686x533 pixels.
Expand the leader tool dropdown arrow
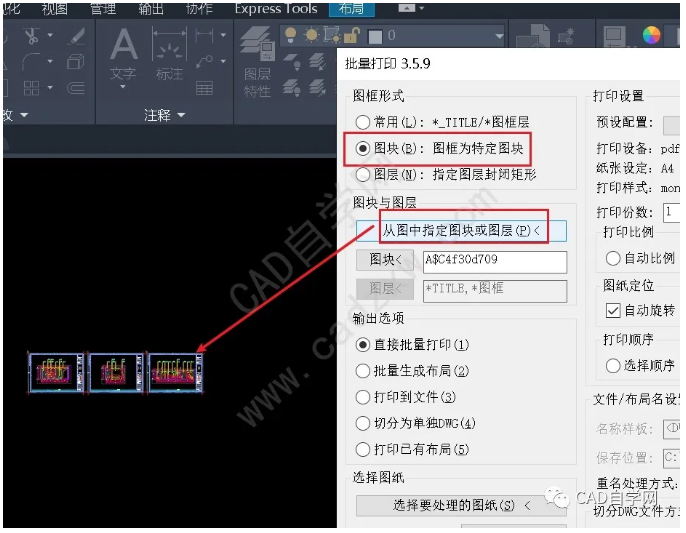[x=223, y=61]
